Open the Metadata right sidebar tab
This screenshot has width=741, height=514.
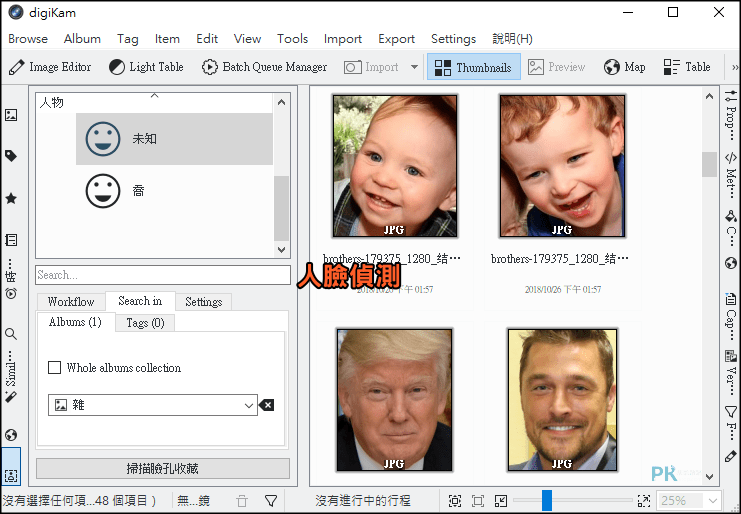tap(731, 176)
